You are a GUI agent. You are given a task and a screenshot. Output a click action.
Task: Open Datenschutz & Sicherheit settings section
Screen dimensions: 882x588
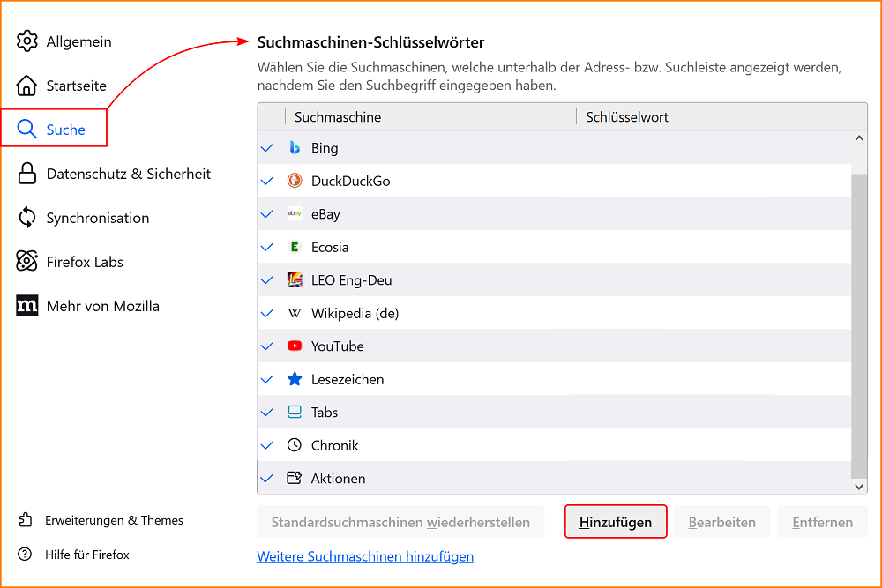[x=128, y=174]
